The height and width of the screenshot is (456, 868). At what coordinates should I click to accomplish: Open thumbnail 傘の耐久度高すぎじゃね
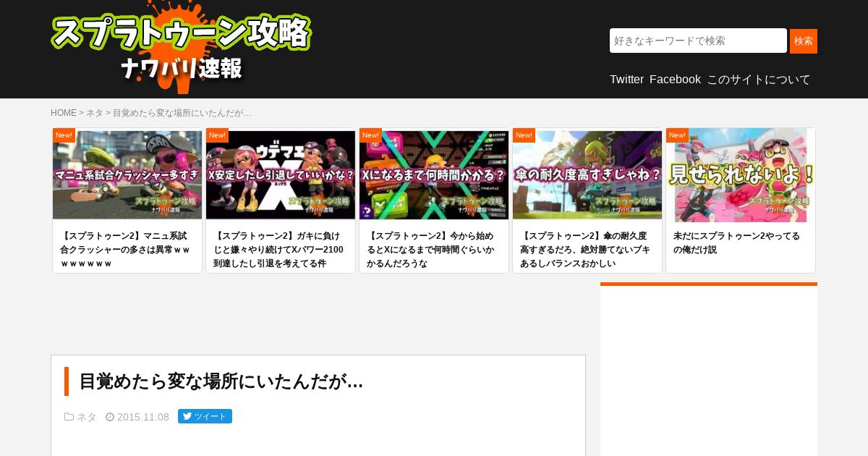[587, 174]
